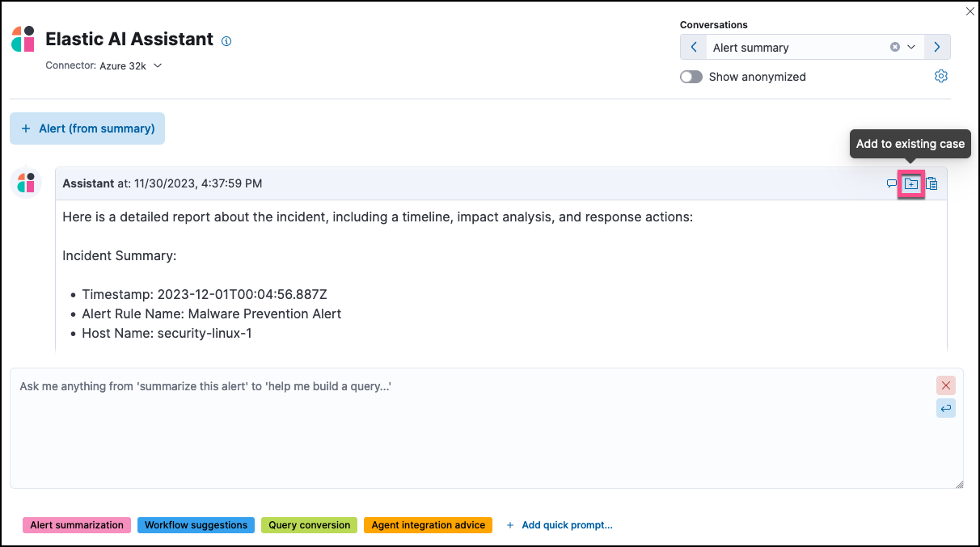
Task: Add the assistant message as a timeline note
Action: tap(890, 183)
